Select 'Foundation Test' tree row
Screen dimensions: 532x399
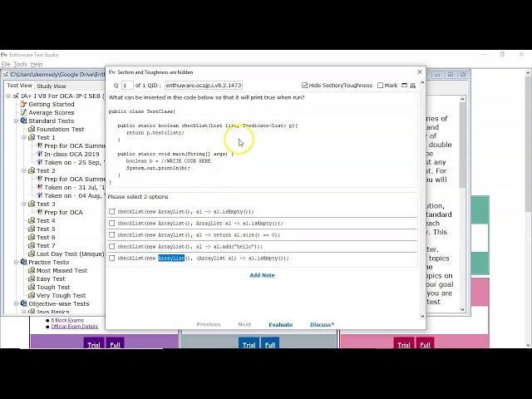point(56,129)
